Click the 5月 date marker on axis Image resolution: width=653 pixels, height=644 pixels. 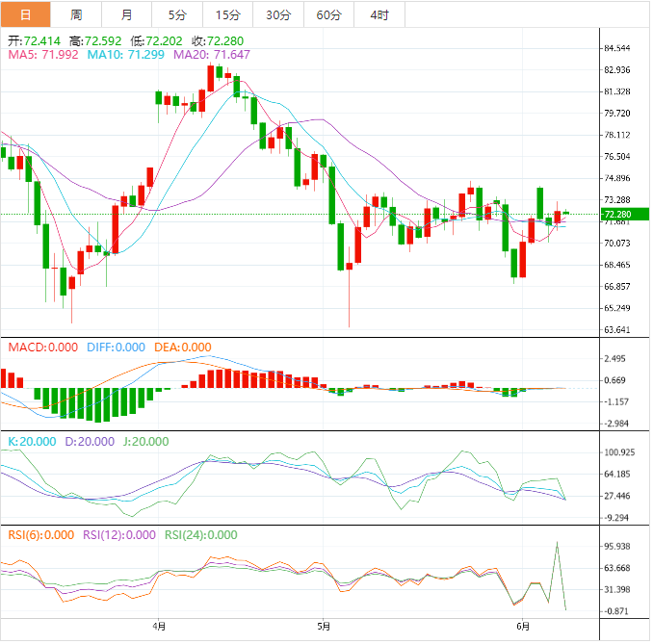(325, 625)
